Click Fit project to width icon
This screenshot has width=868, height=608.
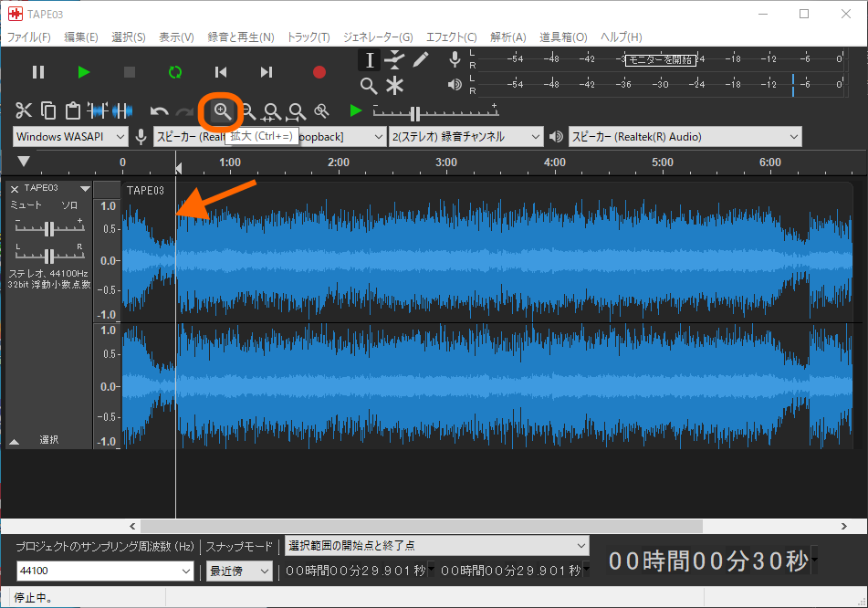click(297, 112)
